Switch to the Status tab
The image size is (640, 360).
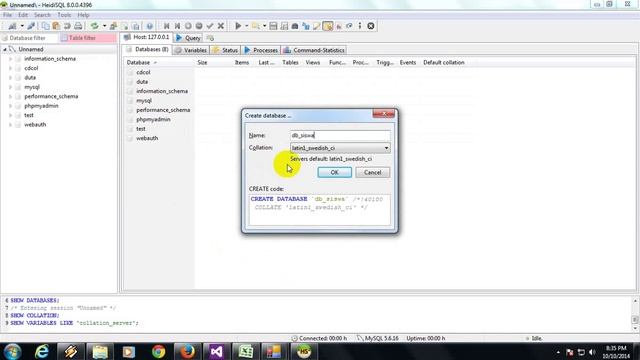coord(225,50)
